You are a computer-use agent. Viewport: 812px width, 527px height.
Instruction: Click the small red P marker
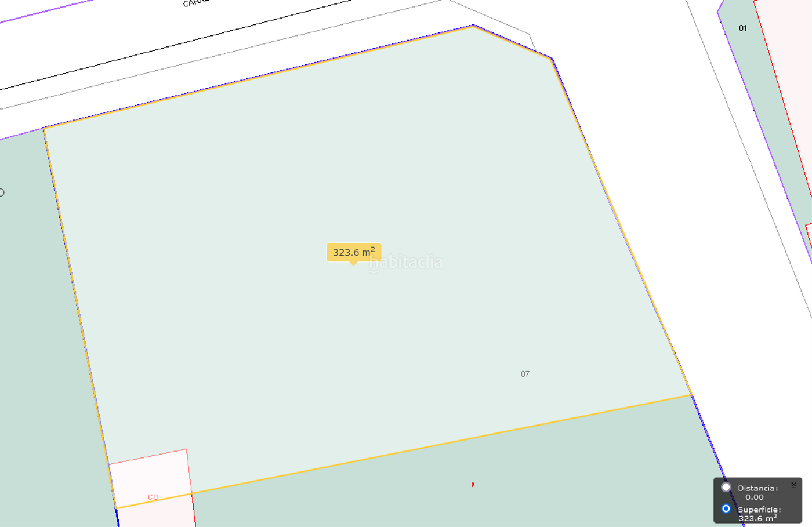coord(473,485)
